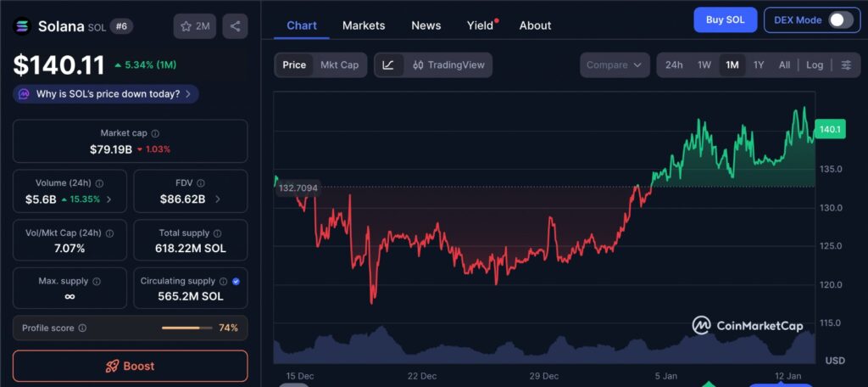Click the Buy SOL button
868x387 pixels.
[725, 20]
